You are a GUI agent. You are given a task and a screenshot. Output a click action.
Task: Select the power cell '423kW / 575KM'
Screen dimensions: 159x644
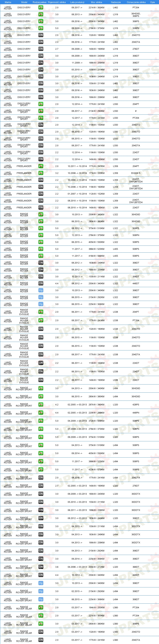click(96, 470)
